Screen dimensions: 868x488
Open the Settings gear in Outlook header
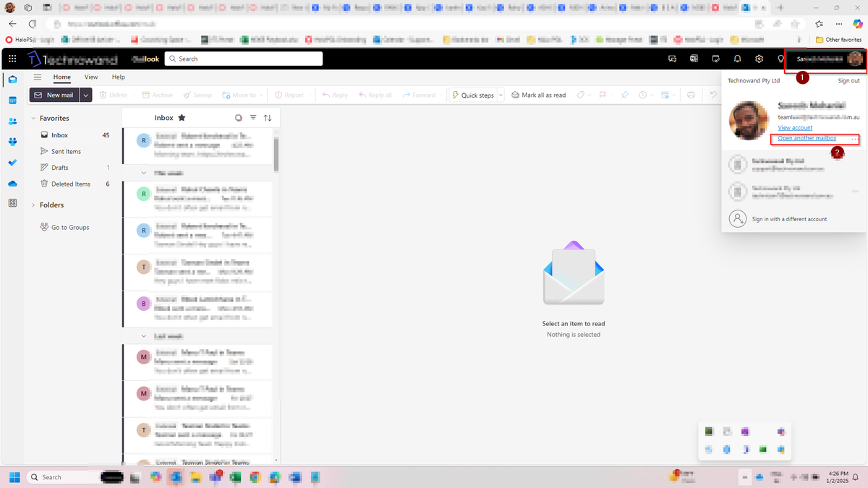759,59
